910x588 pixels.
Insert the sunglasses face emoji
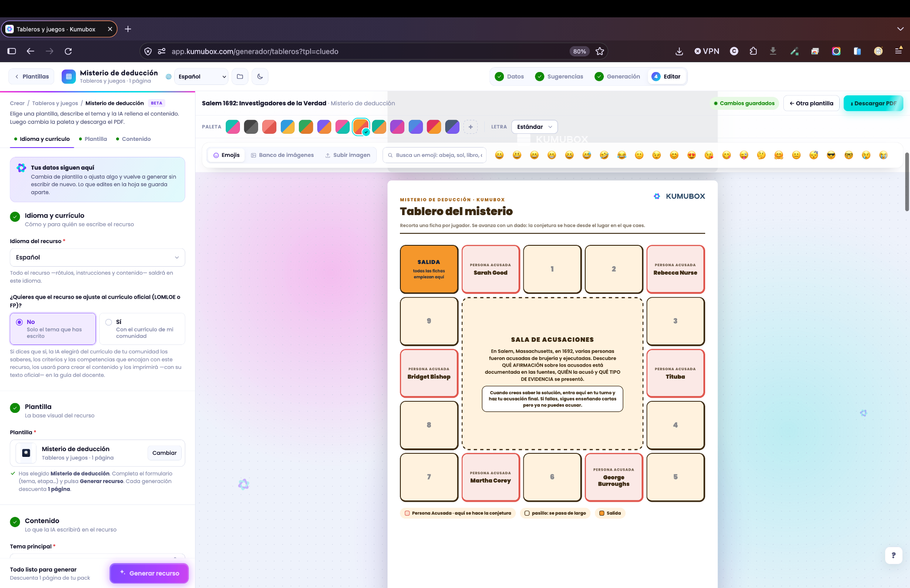(831, 155)
